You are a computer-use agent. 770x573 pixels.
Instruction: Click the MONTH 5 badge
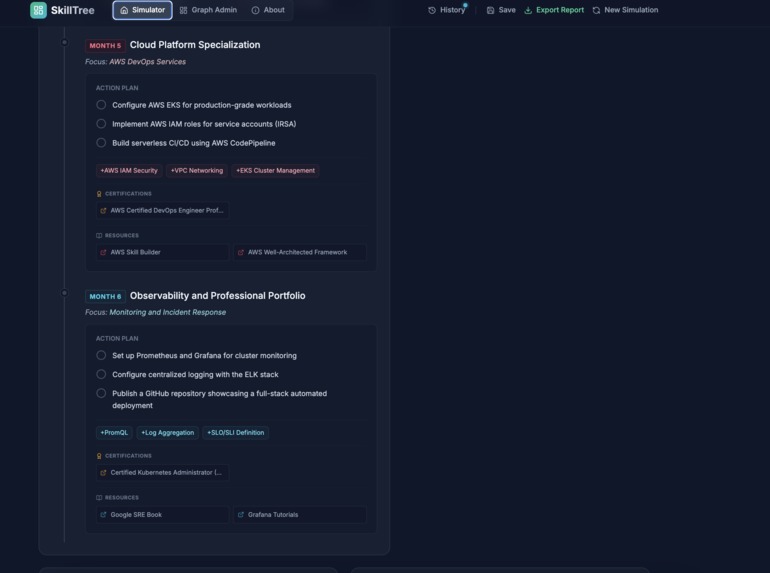click(x=105, y=46)
